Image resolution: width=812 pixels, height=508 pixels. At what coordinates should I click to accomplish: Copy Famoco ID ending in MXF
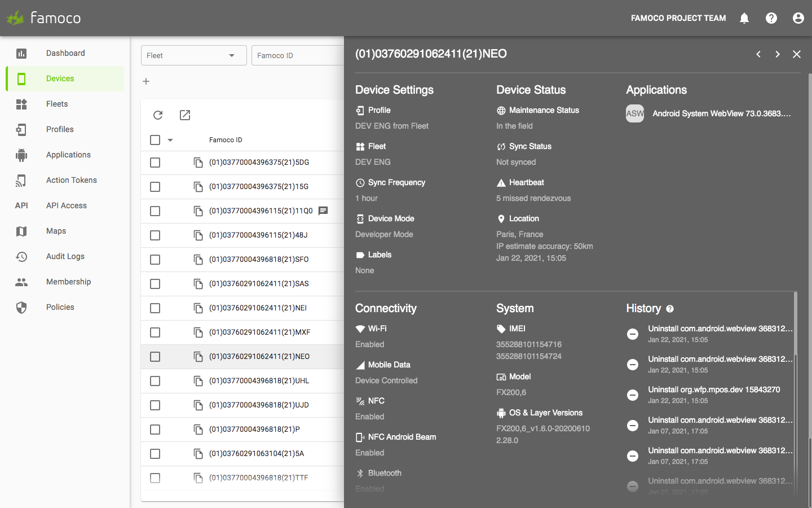(x=198, y=332)
